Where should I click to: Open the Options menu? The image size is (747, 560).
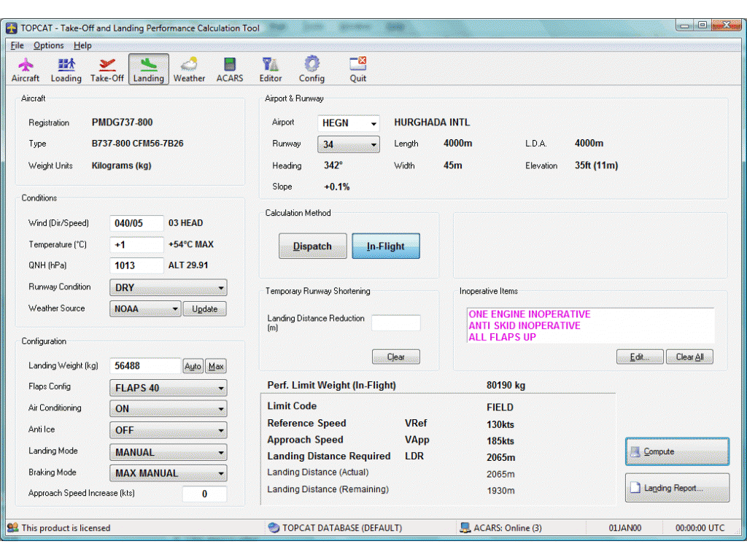(48, 45)
